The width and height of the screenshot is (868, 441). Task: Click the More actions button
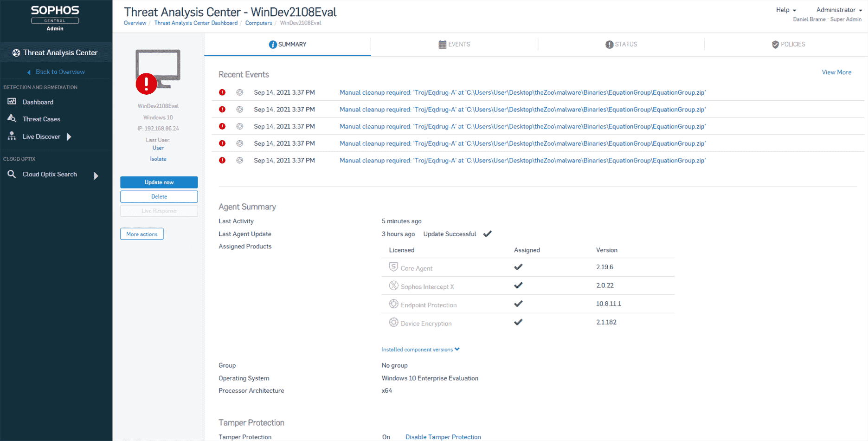tap(142, 234)
